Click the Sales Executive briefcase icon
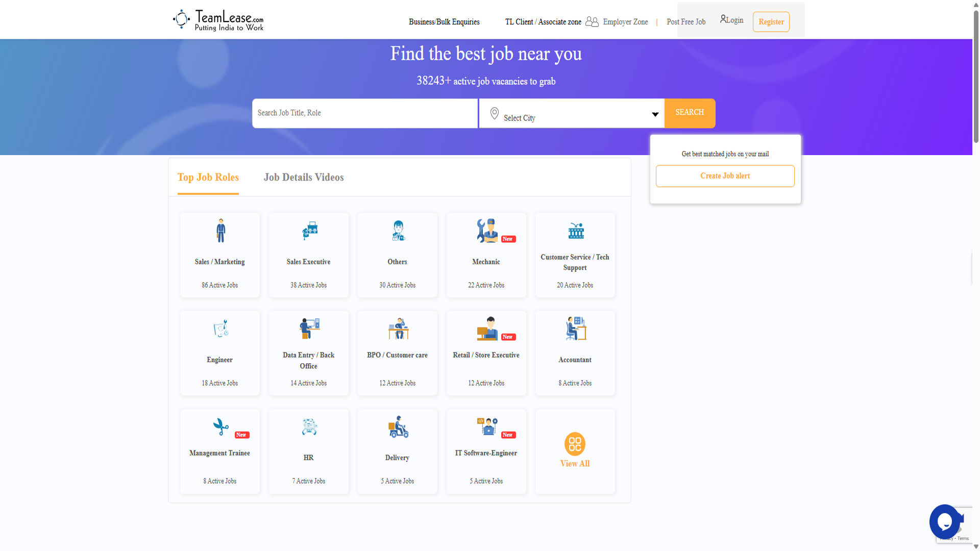This screenshot has width=980, height=551. [x=309, y=231]
